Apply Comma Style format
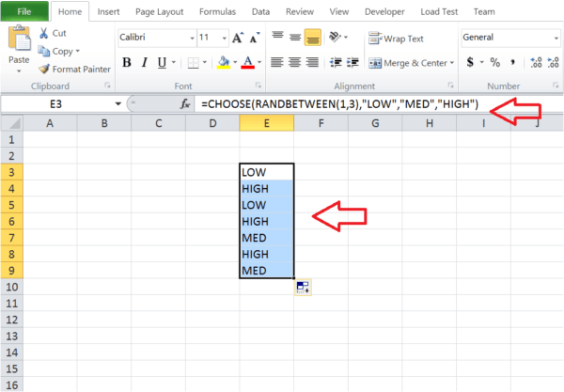The height and width of the screenshot is (392, 564). click(x=512, y=62)
